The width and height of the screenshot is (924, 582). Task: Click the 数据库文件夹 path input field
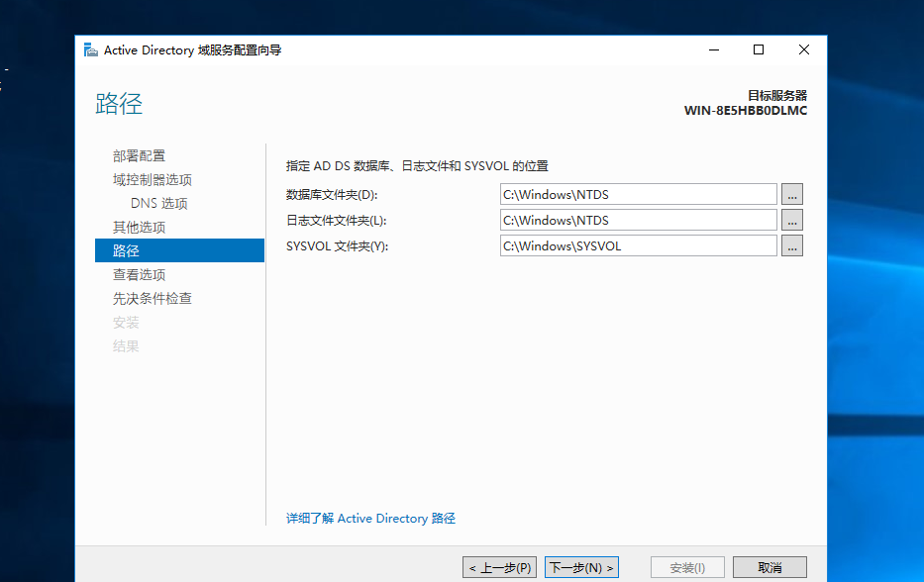[x=638, y=194]
